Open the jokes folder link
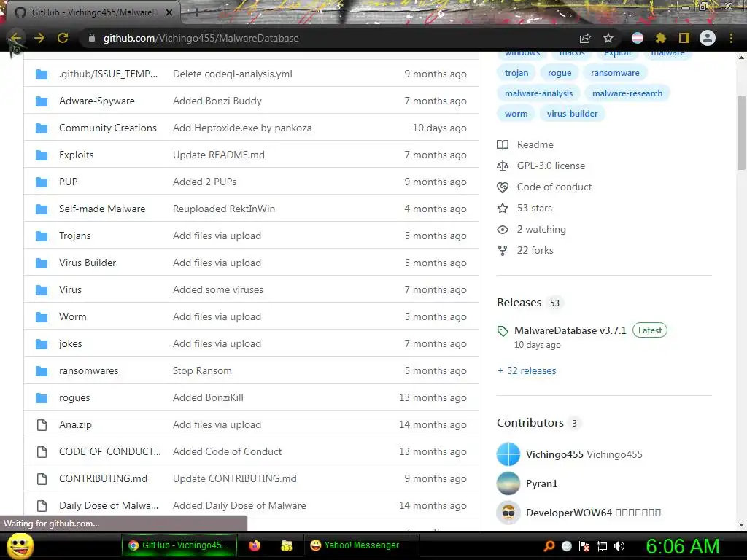 tap(71, 344)
